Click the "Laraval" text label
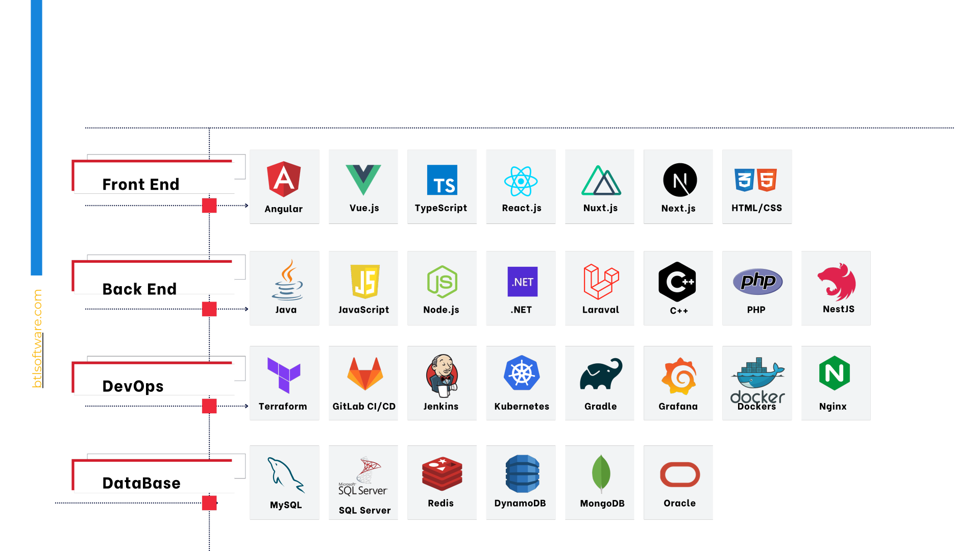Screen dimensions: 980x551 (601, 310)
